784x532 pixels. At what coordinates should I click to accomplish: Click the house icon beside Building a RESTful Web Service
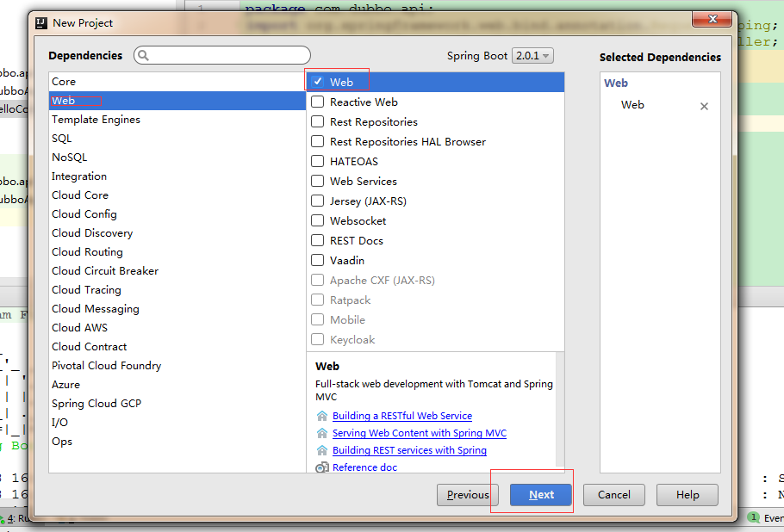click(322, 416)
